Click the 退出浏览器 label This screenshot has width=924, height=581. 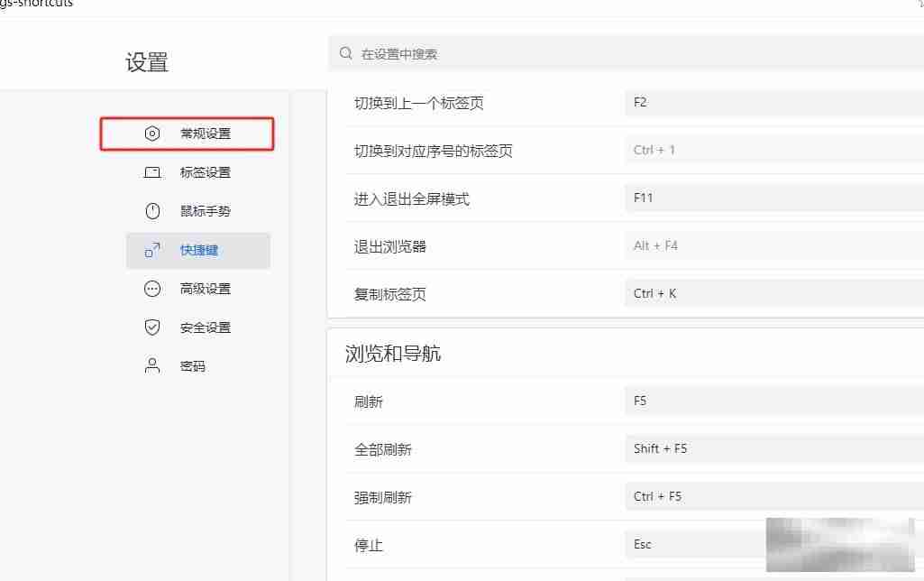click(390, 247)
